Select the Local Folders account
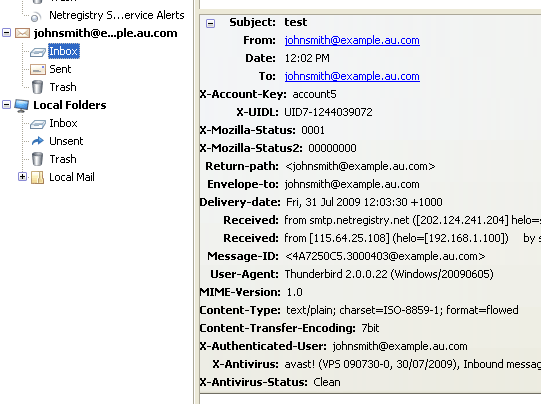The image size is (541, 404). [x=70, y=105]
